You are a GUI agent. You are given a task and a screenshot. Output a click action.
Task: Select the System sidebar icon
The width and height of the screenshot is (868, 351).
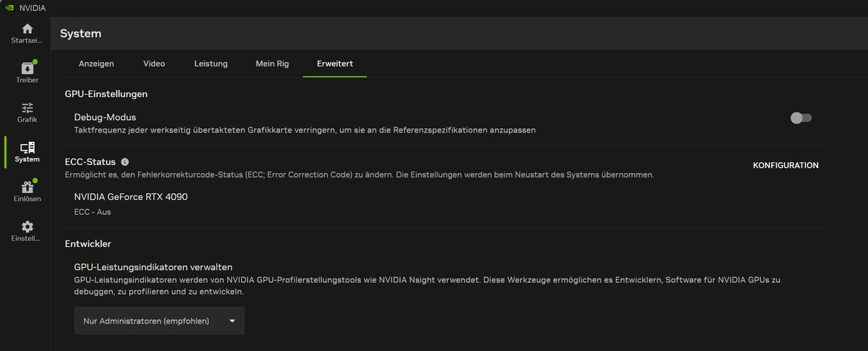click(27, 147)
